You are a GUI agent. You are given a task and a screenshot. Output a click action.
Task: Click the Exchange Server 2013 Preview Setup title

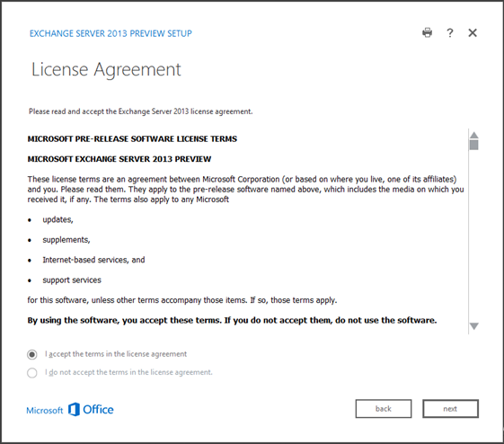tap(111, 33)
